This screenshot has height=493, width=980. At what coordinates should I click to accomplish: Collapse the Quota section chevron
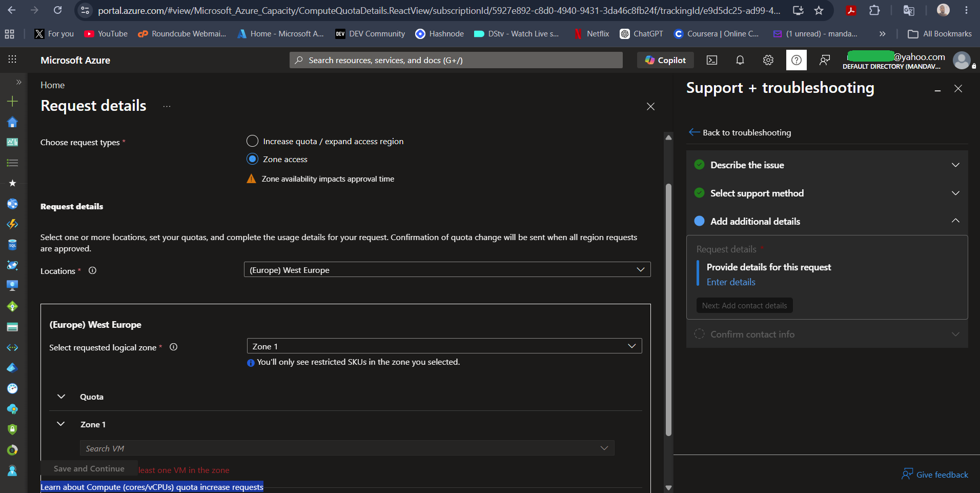(x=61, y=397)
